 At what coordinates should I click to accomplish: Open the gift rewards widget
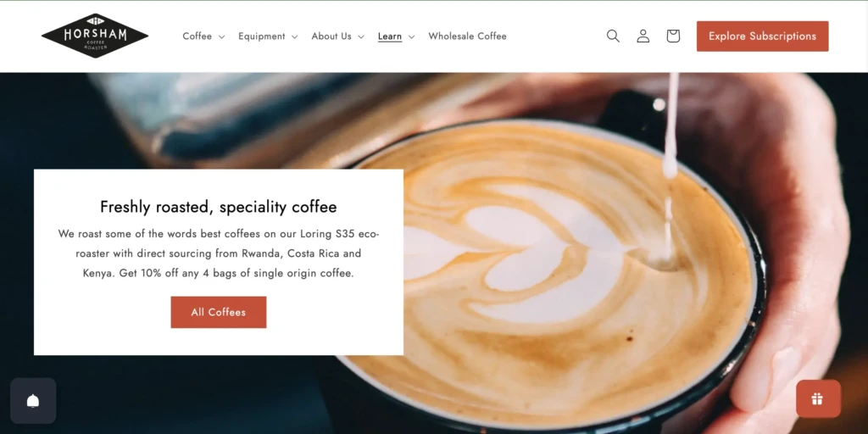pyautogui.click(x=818, y=398)
